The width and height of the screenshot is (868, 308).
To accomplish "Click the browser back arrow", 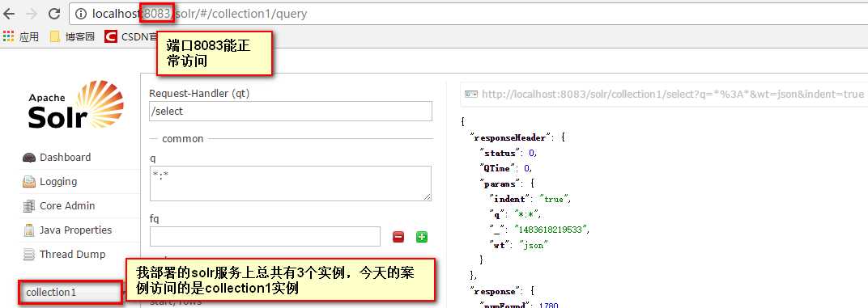I will point(9,13).
